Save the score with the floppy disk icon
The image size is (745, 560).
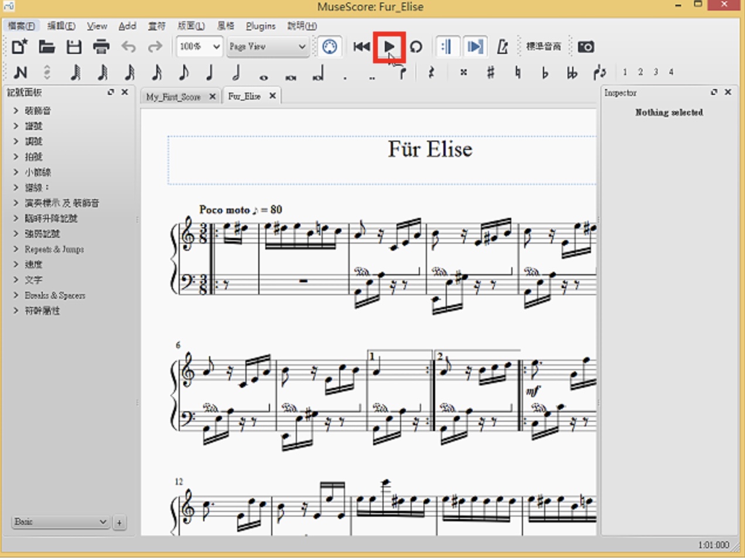point(74,46)
